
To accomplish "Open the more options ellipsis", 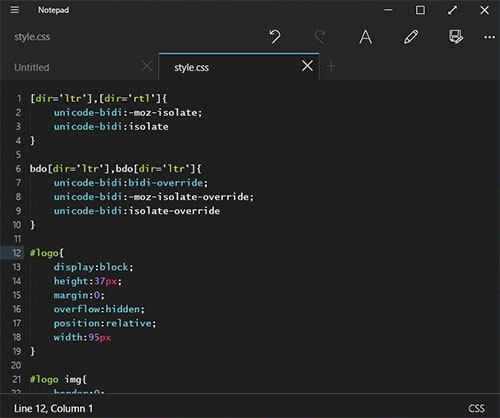I will tap(489, 37).
